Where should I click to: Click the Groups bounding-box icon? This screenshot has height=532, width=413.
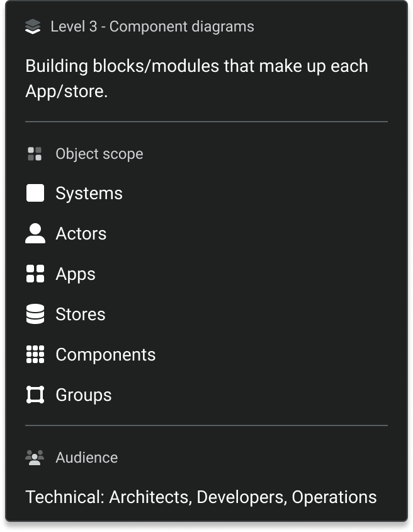[35, 395]
